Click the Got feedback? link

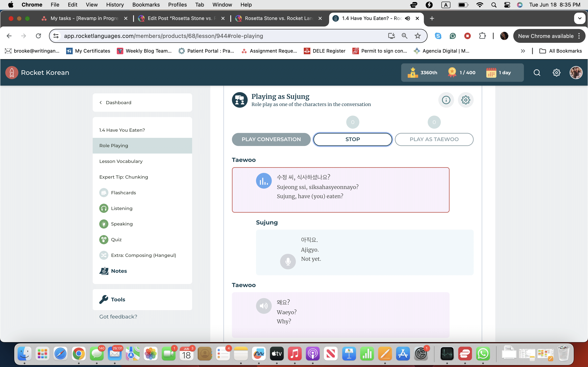(x=118, y=316)
